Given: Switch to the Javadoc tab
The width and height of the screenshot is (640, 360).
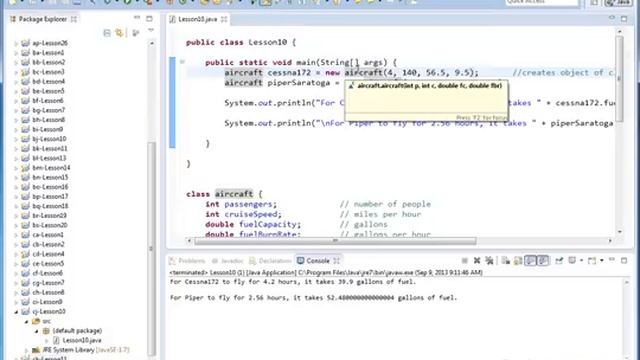Looking at the screenshot, I should click(227, 261).
